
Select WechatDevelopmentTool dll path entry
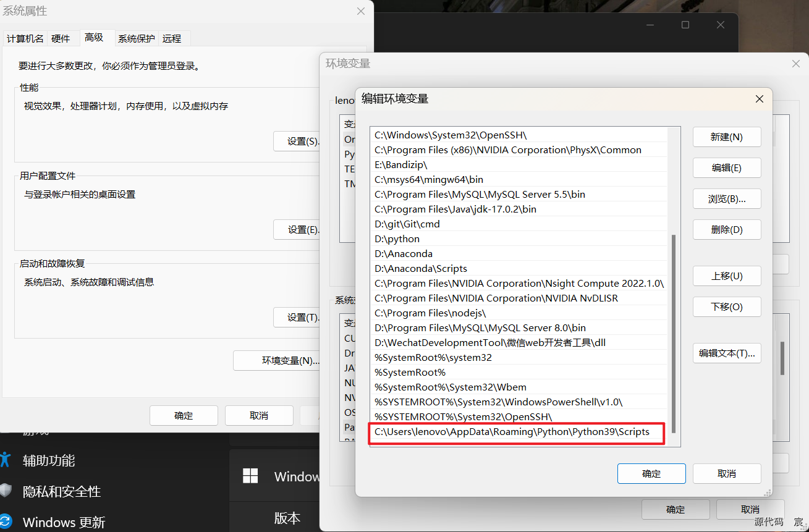[519, 342]
